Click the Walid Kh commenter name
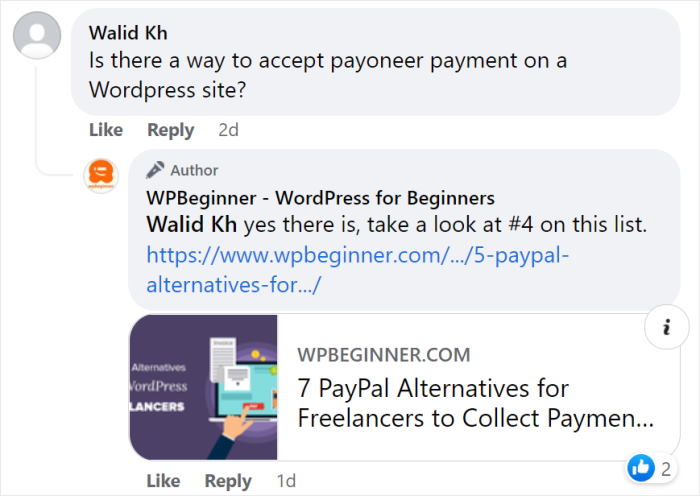Screen dimensions: 700x496 pyautogui.click(x=128, y=33)
